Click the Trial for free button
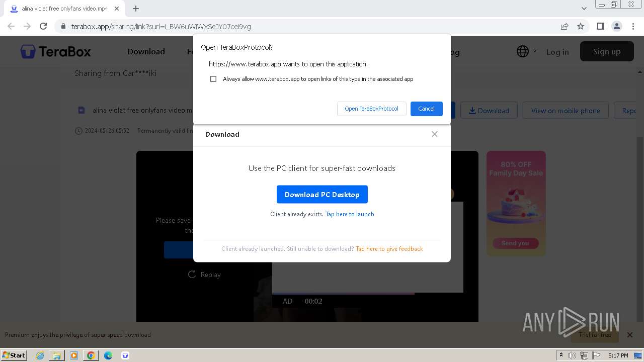Image resolution: width=644 pixels, height=362 pixels. tap(595, 334)
